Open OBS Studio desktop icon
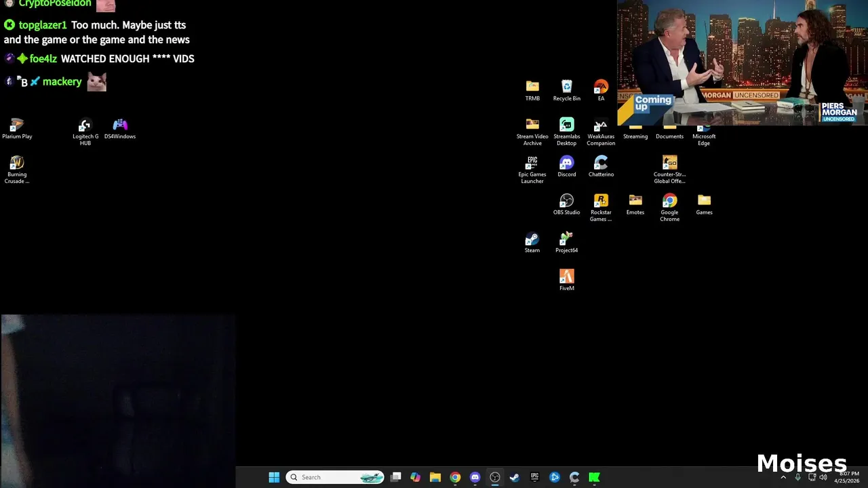The height and width of the screenshot is (488, 868). (566, 204)
